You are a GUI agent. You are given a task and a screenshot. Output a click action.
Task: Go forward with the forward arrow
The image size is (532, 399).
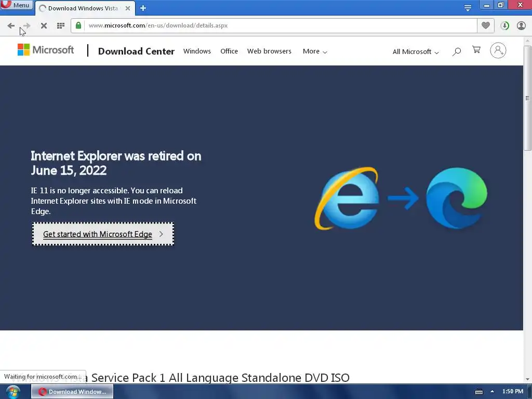(x=27, y=25)
